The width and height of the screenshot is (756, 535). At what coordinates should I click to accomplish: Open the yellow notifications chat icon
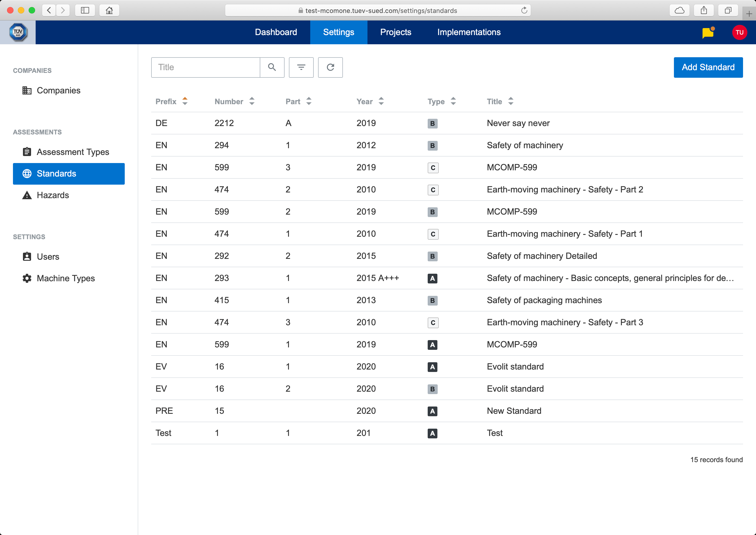click(708, 33)
